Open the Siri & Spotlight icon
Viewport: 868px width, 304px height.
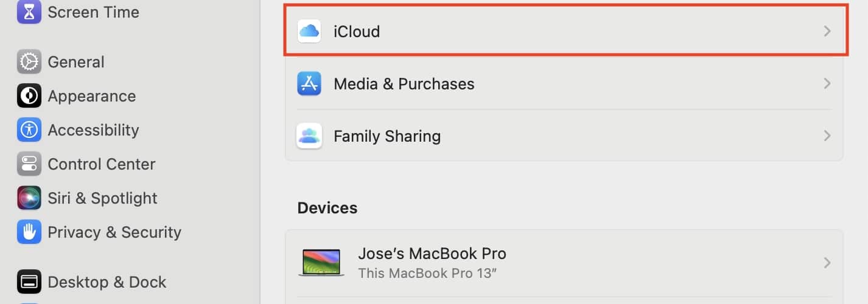pyautogui.click(x=29, y=198)
